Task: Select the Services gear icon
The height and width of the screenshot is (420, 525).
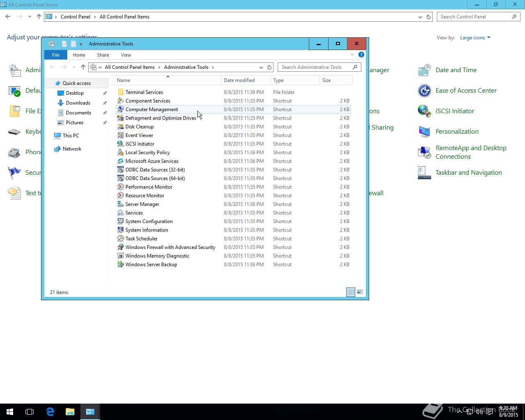Action: point(120,213)
